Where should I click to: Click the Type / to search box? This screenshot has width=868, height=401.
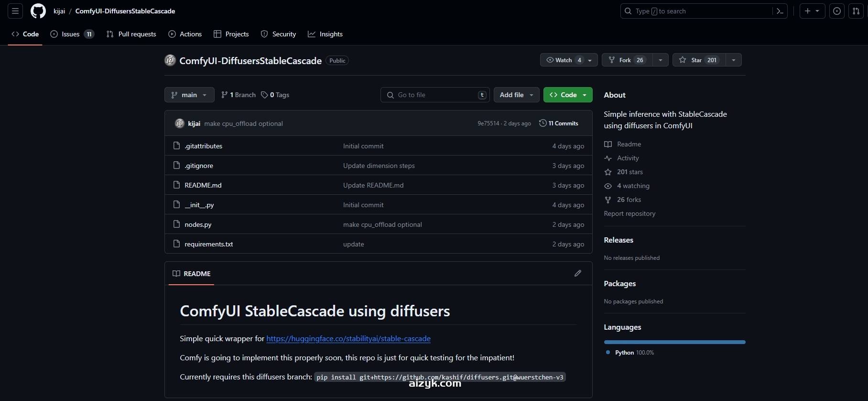(696, 11)
